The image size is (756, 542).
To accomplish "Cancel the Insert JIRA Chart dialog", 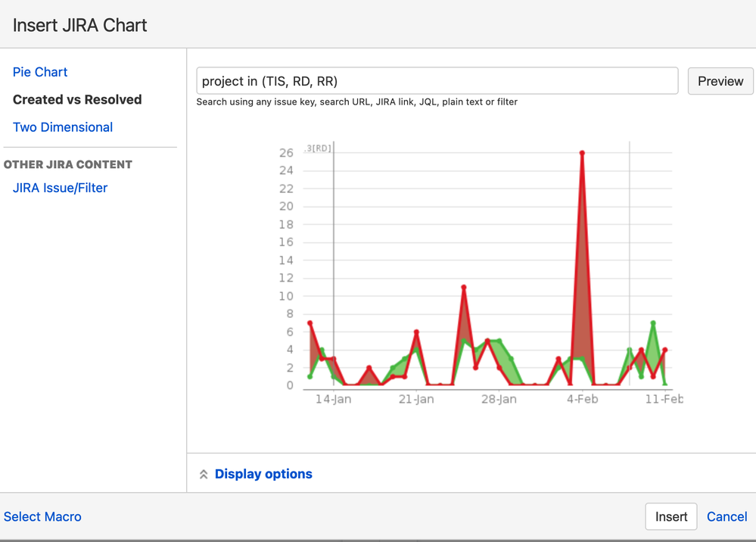I will (x=726, y=516).
